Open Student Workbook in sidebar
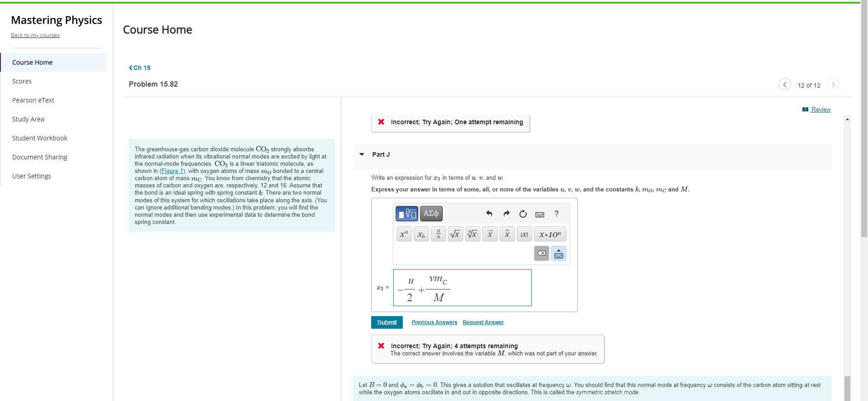This screenshot has width=868, height=401. point(53,138)
